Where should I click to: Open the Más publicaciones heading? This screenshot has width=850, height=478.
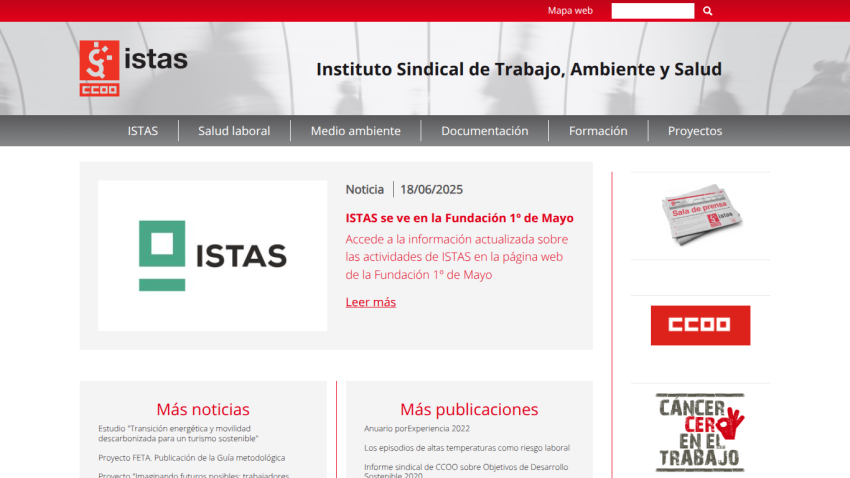tap(469, 409)
